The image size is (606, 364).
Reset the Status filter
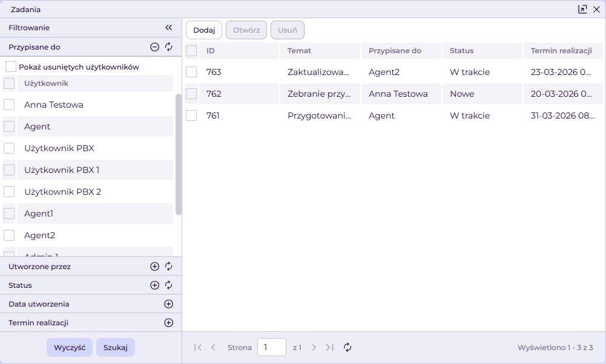168,285
